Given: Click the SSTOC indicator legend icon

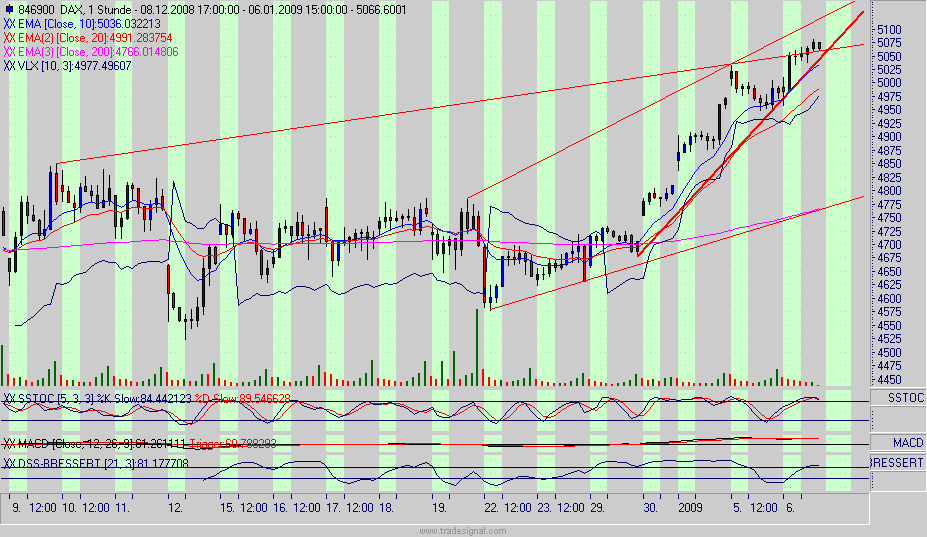Looking at the screenshot, I should coord(9,398).
